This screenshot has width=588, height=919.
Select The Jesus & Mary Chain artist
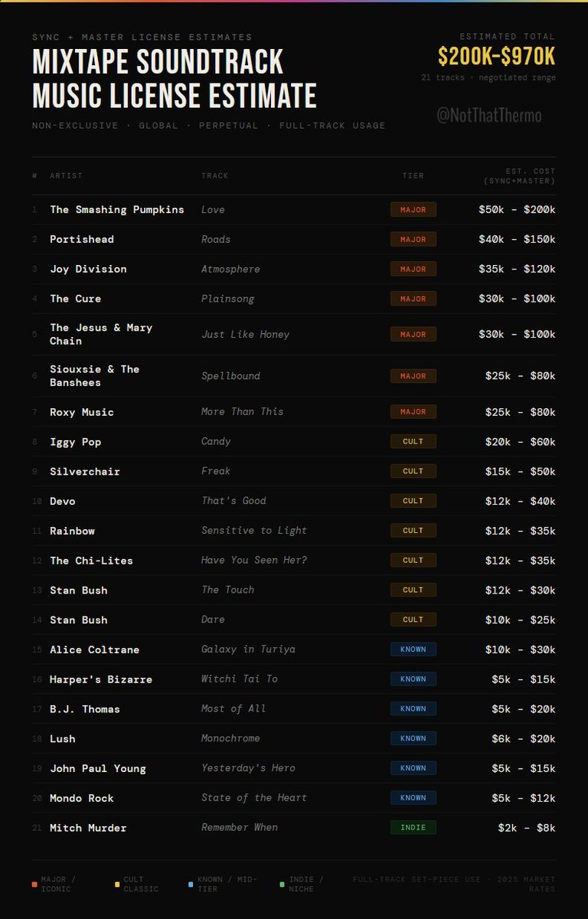(101, 335)
